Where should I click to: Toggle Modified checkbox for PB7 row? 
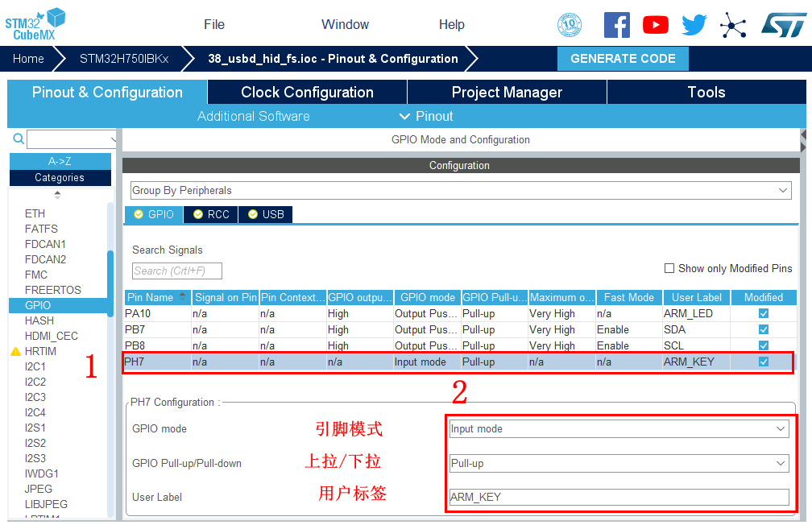click(x=763, y=329)
